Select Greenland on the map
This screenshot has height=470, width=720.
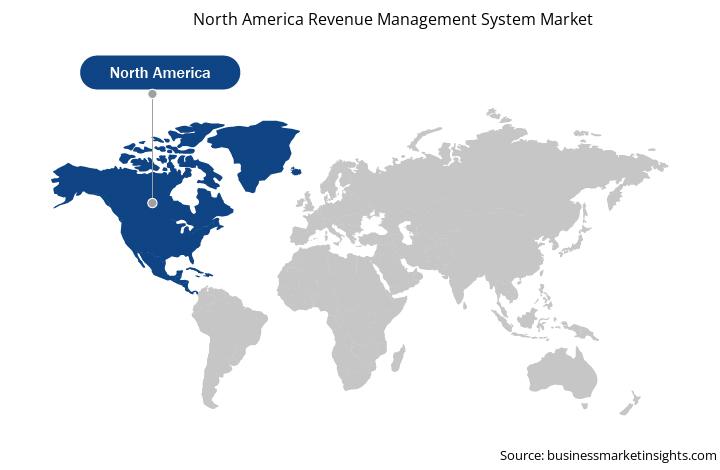pyautogui.click(x=254, y=155)
